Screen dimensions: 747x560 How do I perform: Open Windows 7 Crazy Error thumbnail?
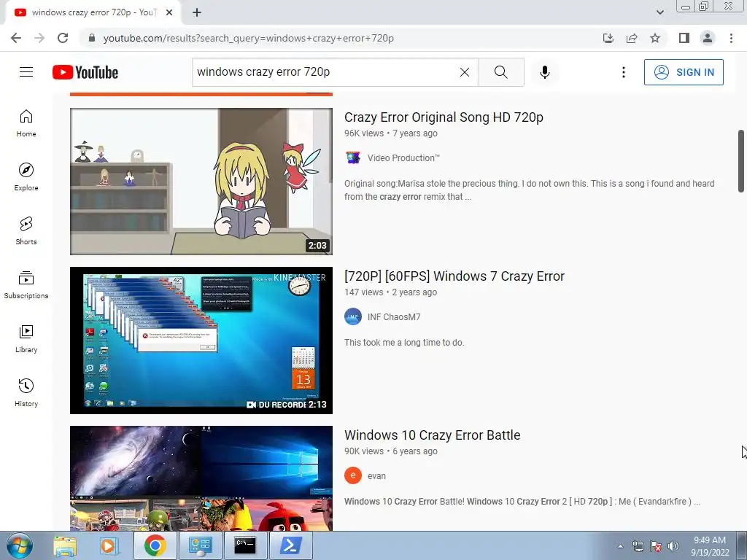(201, 341)
